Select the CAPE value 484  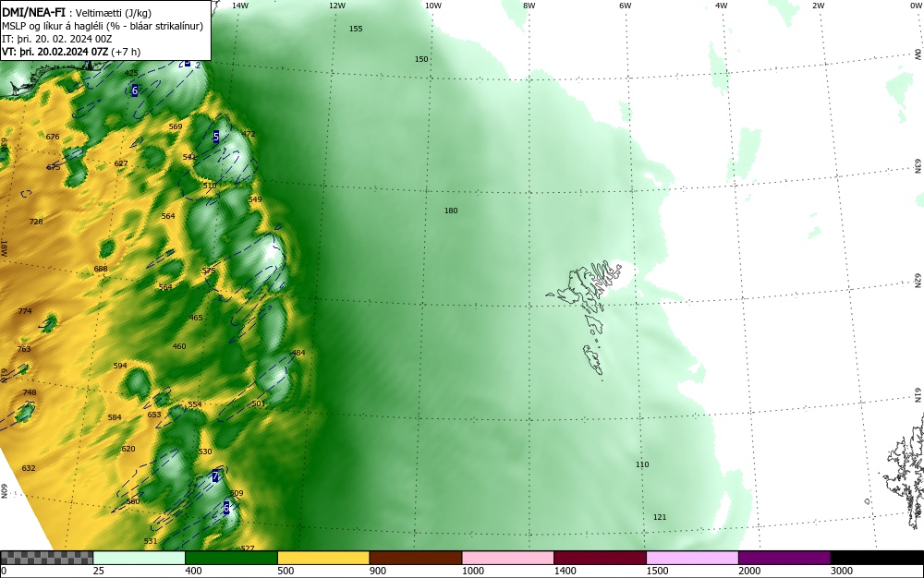[x=298, y=353]
